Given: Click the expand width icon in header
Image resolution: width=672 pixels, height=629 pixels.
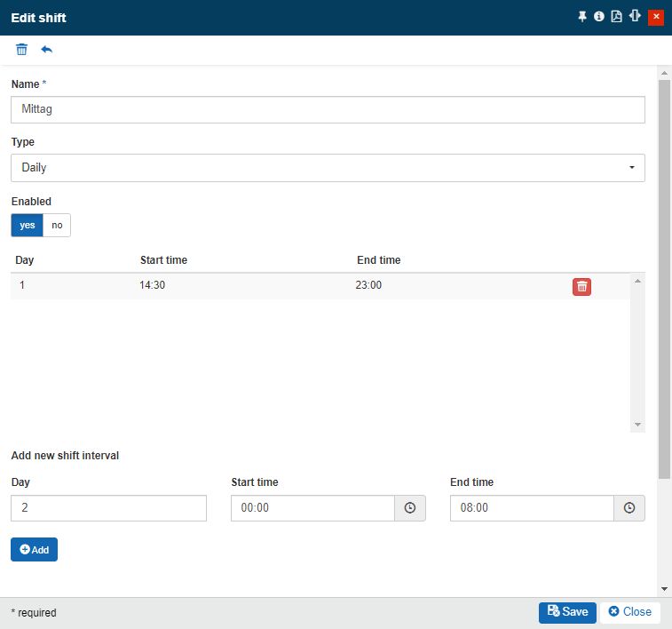Looking at the screenshot, I should pyautogui.click(x=635, y=17).
